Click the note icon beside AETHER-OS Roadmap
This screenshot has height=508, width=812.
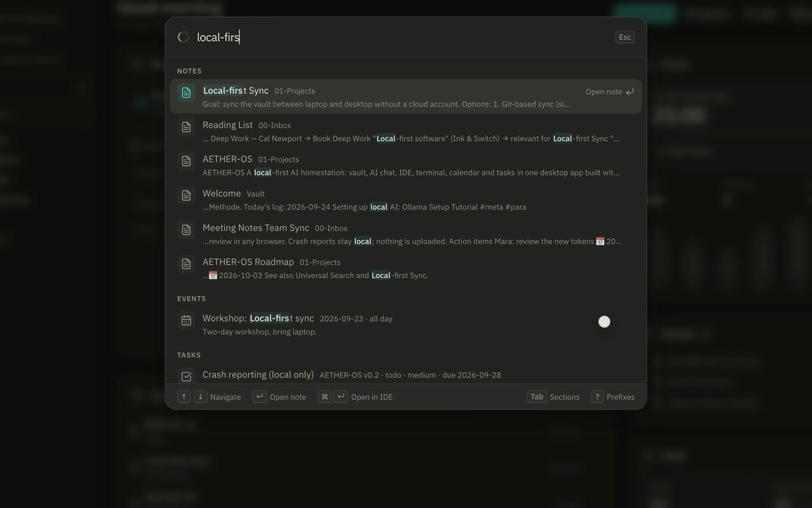pyautogui.click(x=186, y=264)
